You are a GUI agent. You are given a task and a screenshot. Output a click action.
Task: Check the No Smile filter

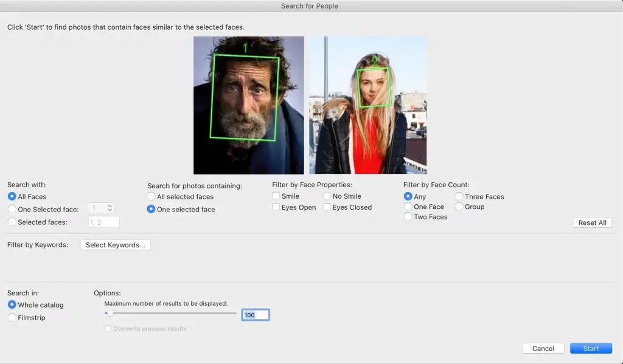327,196
